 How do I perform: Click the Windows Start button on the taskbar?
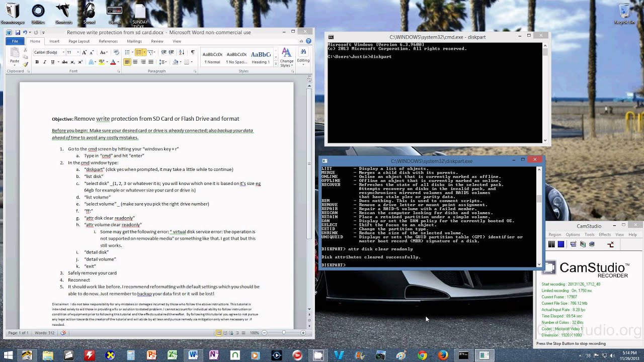tap(9, 355)
